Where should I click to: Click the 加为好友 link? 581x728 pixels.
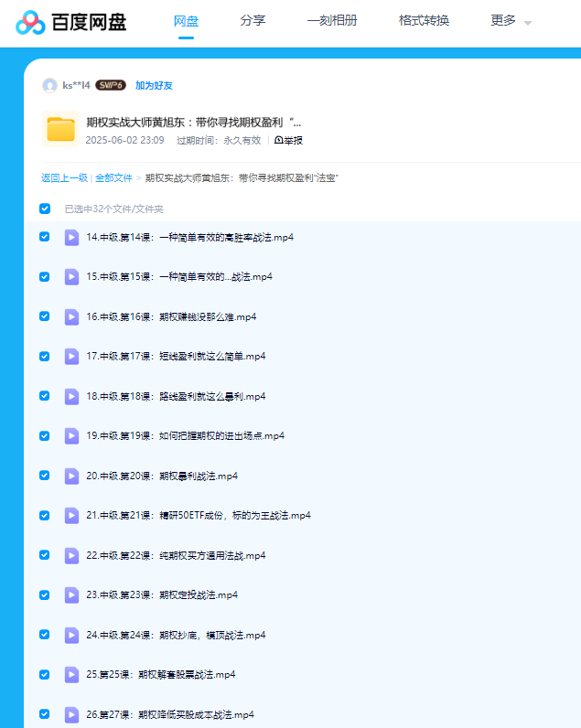point(154,85)
